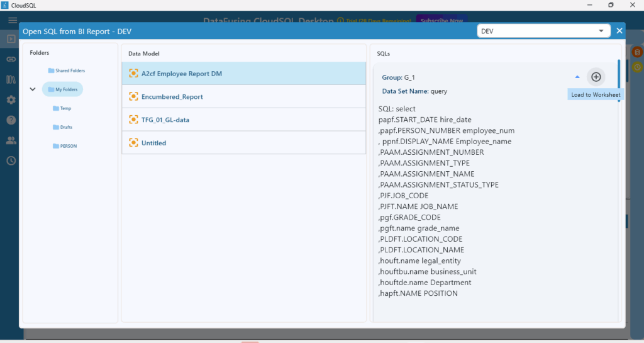Click the TFG_01_GL-data model icon
Viewport: 644px width, 343px height.
pos(133,120)
